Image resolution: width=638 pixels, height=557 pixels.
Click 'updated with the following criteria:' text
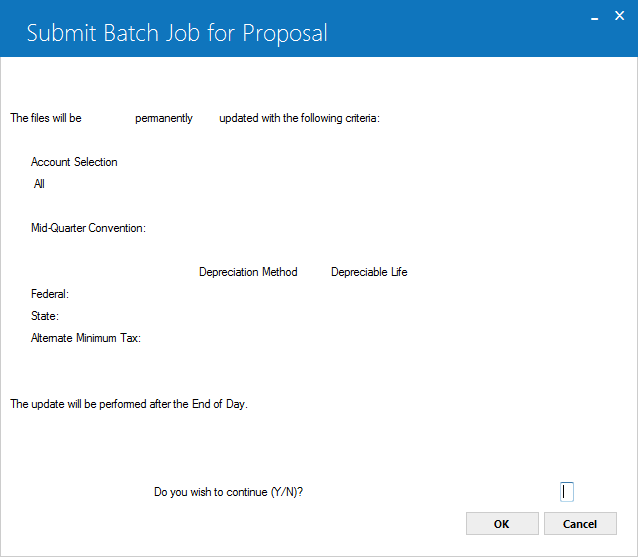(299, 118)
